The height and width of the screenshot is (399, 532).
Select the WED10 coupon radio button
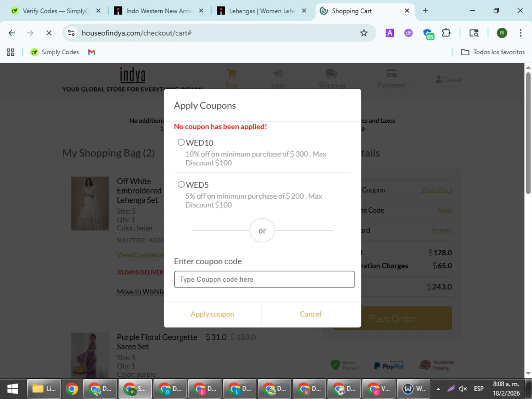(x=181, y=142)
